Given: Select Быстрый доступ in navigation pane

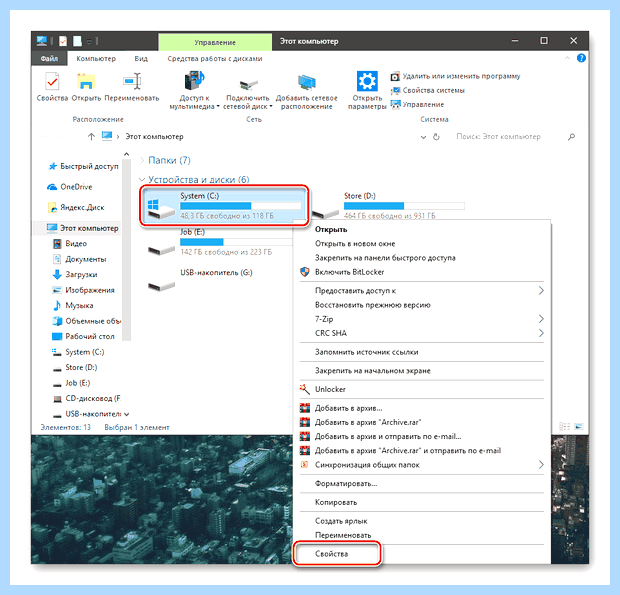Looking at the screenshot, I should (83, 166).
